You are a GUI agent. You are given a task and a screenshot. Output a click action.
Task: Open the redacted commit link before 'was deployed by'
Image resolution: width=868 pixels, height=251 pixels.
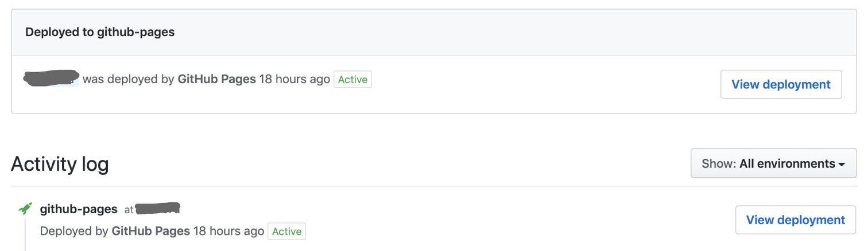pos(51,79)
